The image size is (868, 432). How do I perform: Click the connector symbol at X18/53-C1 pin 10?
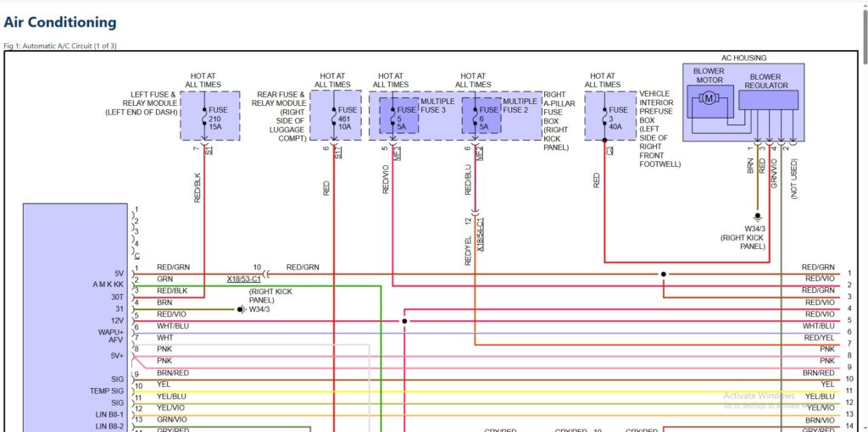coord(266,274)
